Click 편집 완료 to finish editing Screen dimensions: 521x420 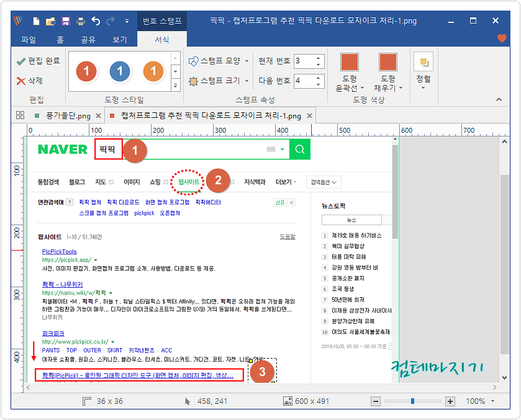[x=38, y=61]
